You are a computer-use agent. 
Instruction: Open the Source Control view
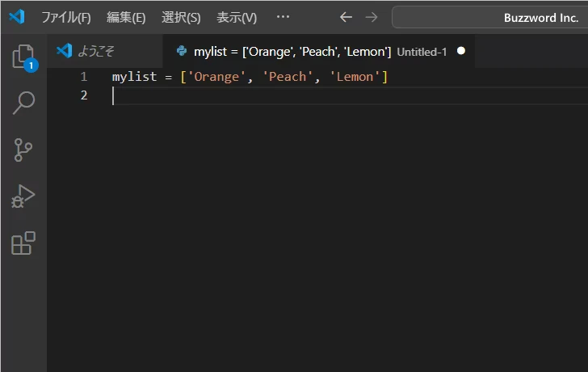tap(23, 150)
